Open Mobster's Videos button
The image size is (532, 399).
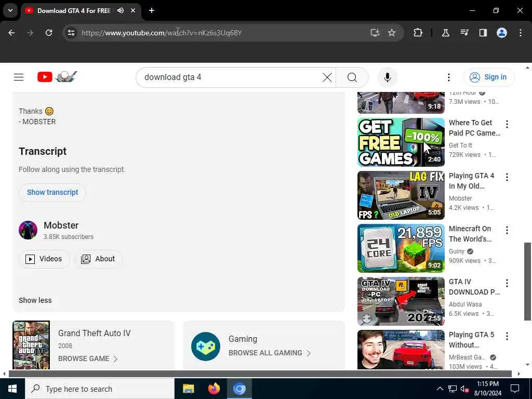coord(44,259)
